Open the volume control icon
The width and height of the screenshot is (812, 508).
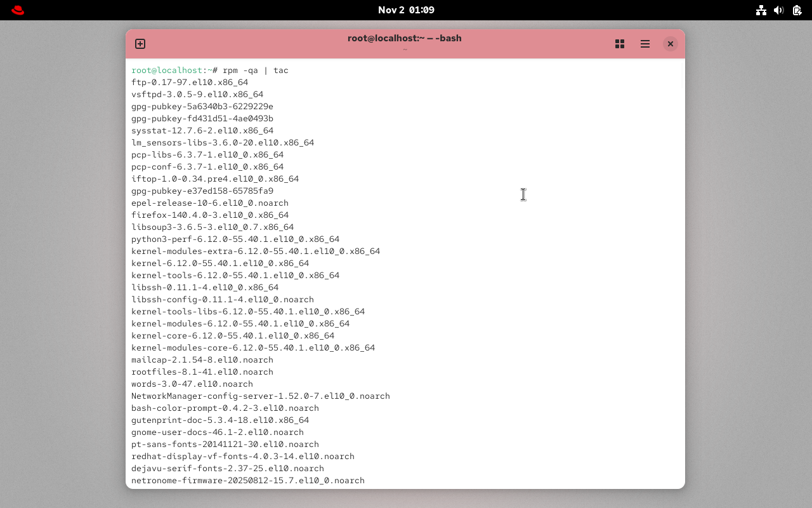pos(779,10)
